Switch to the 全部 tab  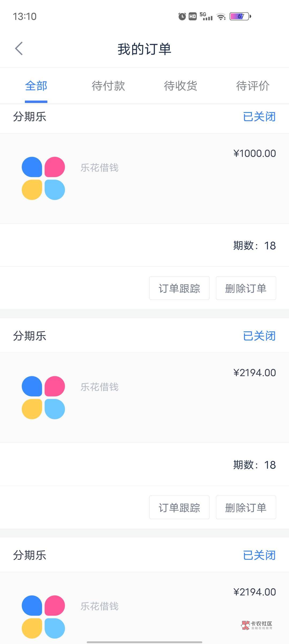coord(36,86)
